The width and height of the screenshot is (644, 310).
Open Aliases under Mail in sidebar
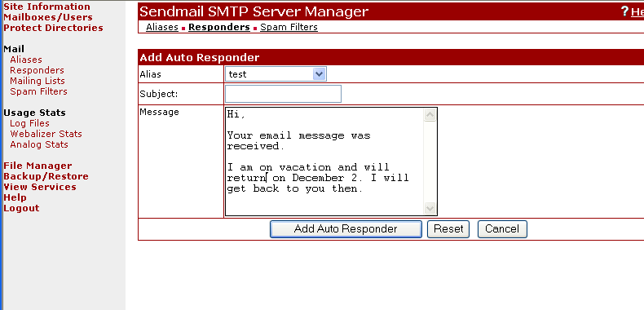coord(26,60)
